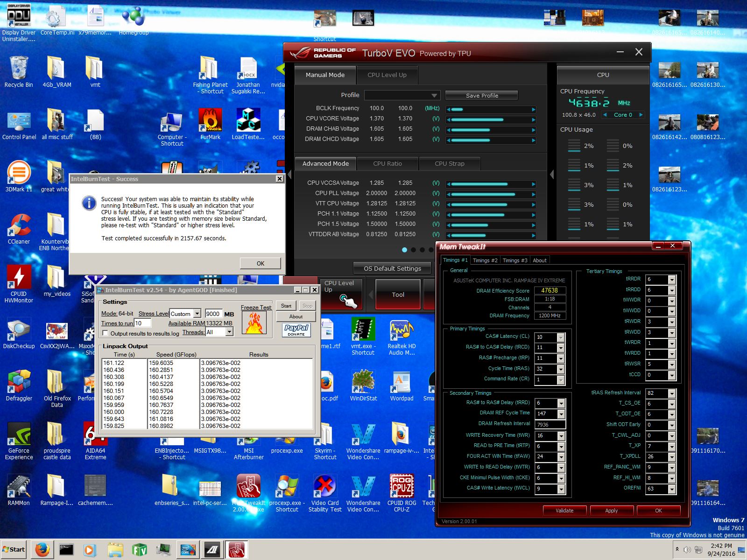Open Firefox from the taskbar
This screenshot has height=560, width=747.
point(42,550)
